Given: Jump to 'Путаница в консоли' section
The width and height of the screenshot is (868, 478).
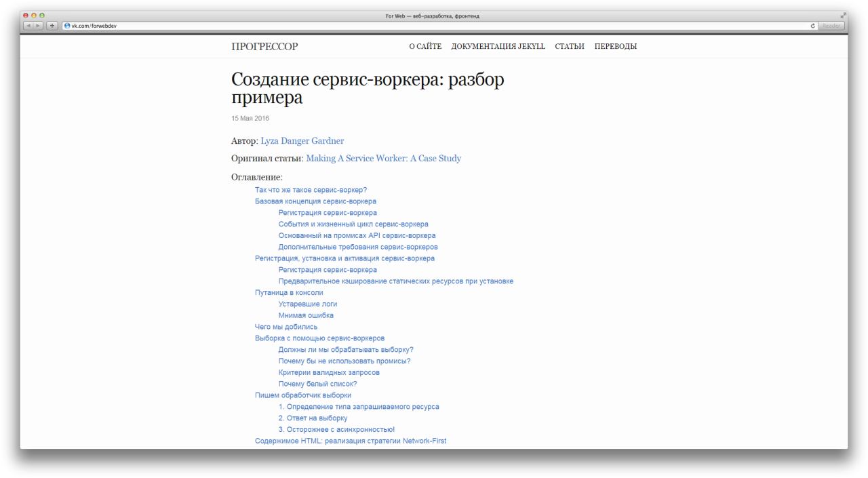Looking at the screenshot, I should click(289, 293).
